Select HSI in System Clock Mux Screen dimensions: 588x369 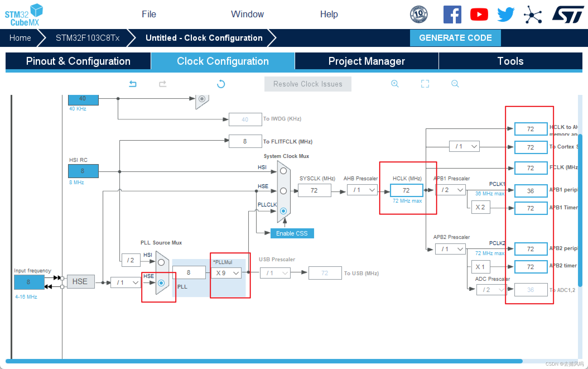pyautogui.click(x=283, y=171)
